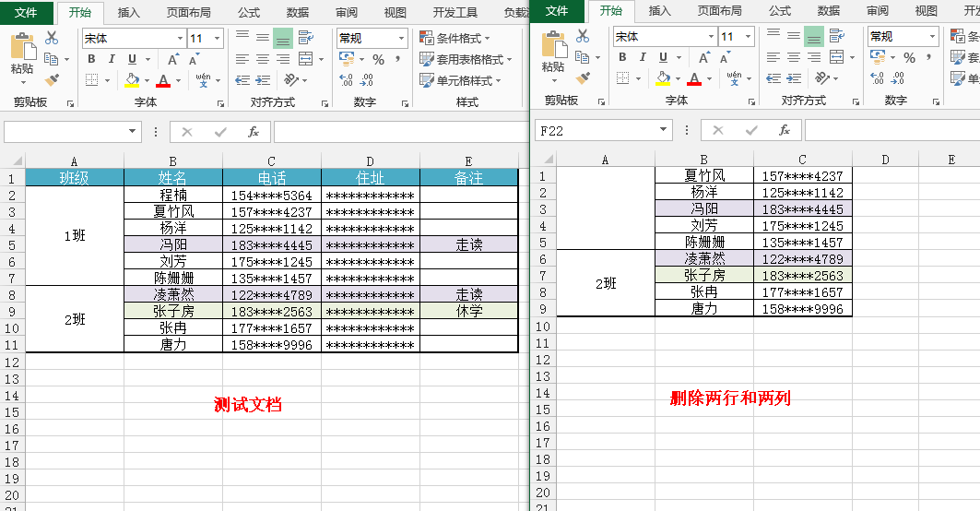Click Copy icon in right window

tap(582, 57)
